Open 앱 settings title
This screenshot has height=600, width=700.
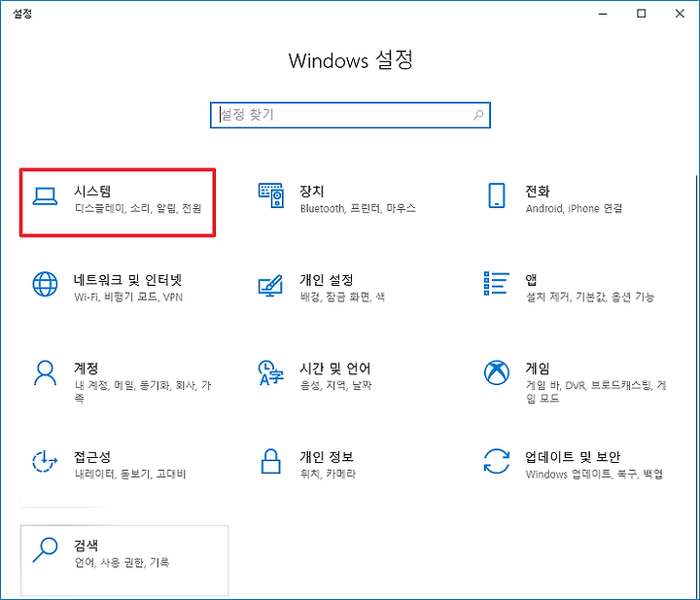(531, 280)
